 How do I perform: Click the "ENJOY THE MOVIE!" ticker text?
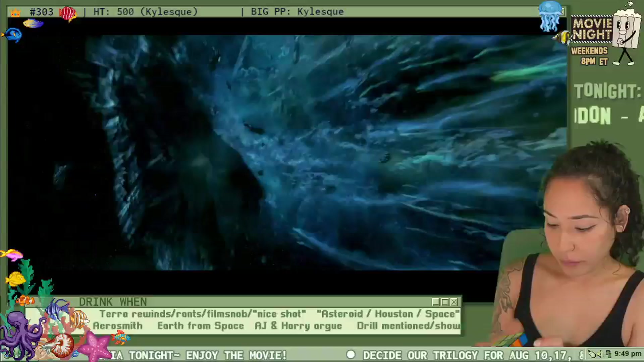point(236,355)
